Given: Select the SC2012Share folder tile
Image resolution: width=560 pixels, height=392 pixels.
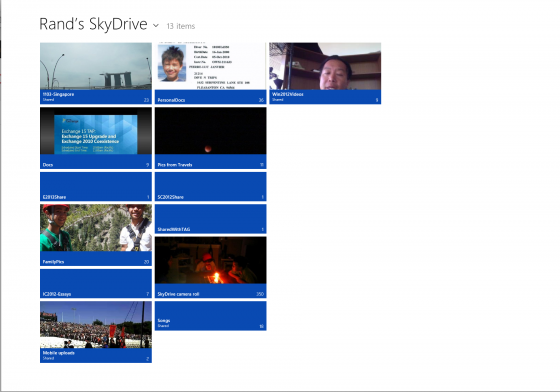Looking at the screenshot, I should [210, 186].
